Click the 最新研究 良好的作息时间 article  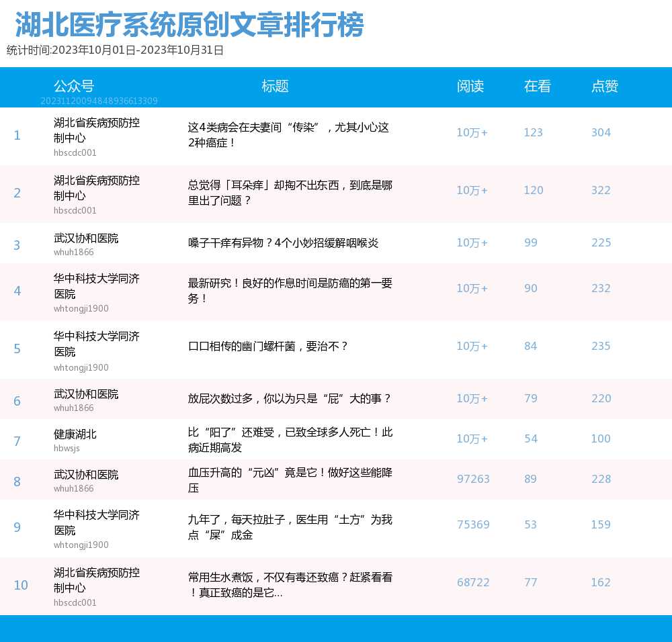click(290, 291)
